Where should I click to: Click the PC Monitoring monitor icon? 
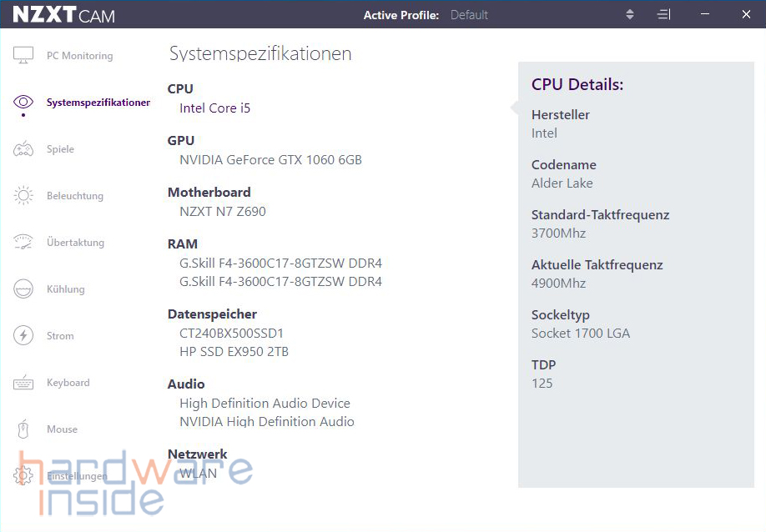click(x=23, y=56)
